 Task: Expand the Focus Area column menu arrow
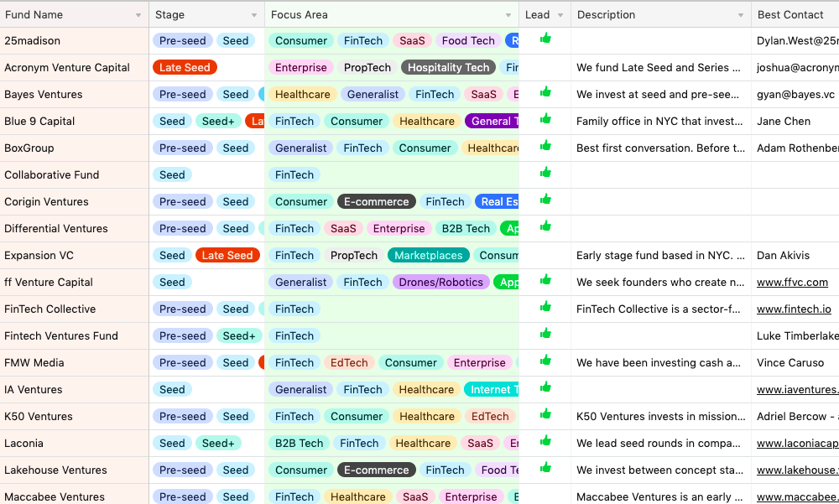[x=508, y=15]
